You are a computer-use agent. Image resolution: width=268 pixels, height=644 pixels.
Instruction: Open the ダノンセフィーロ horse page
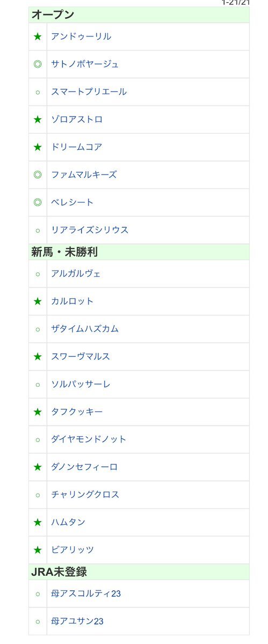(x=84, y=467)
